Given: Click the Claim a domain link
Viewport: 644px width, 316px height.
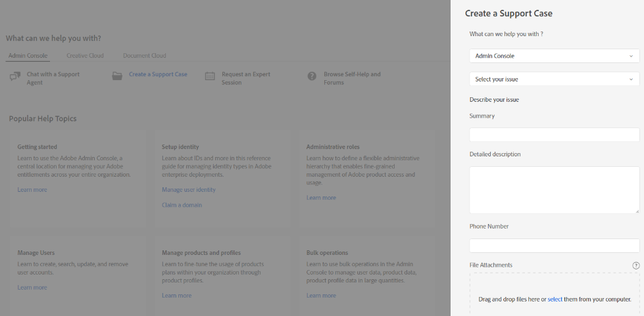Looking at the screenshot, I should pyautogui.click(x=182, y=205).
